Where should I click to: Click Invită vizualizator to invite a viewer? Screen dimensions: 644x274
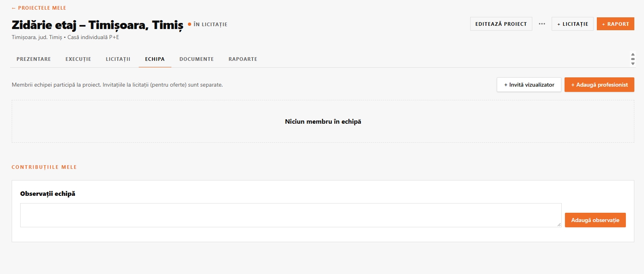pos(529,85)
